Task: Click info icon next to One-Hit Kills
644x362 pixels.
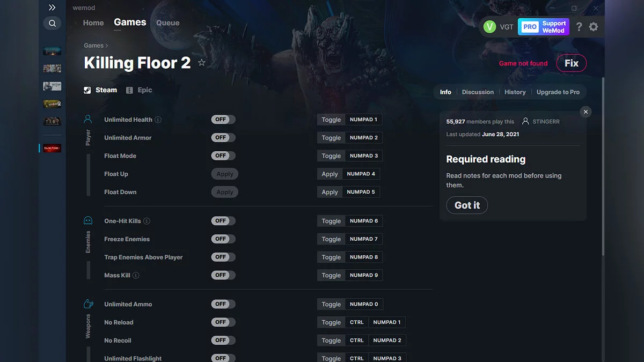Action: 147,221
